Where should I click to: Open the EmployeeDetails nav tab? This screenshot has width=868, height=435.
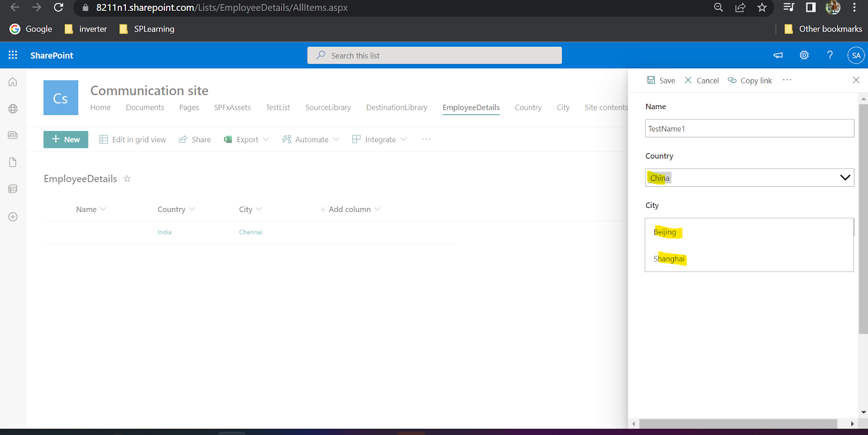pos(471,108)
